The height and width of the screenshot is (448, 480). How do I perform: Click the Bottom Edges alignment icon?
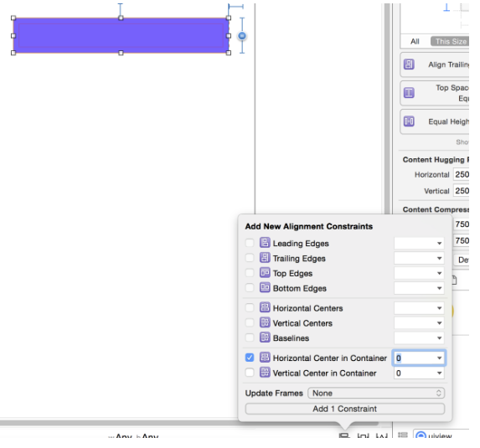(x=265, y=288)
